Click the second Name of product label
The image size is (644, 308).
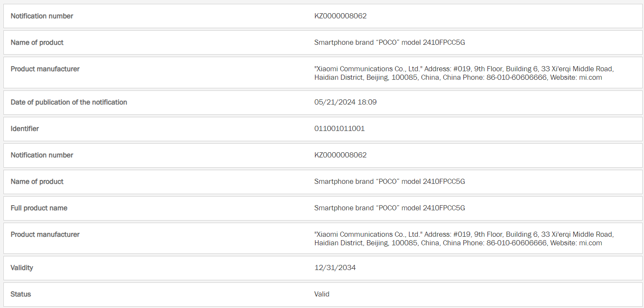pos(37,182)
